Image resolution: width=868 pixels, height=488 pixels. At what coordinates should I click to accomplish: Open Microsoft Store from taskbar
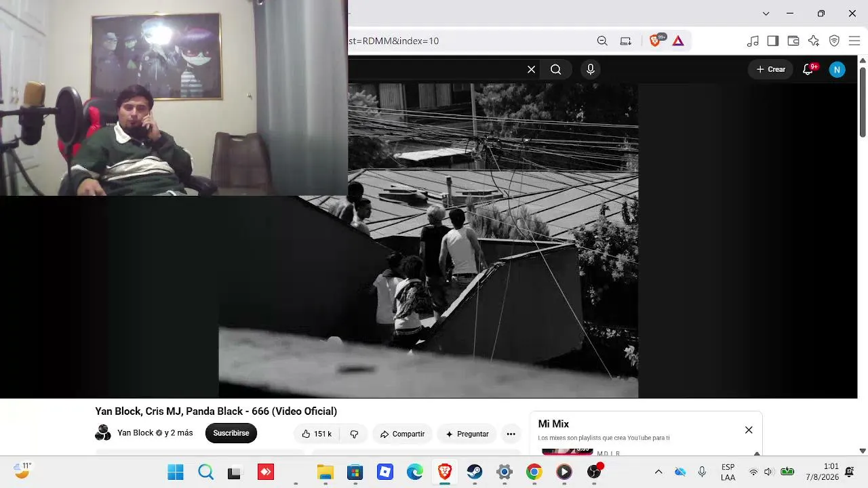pos(355,472)
